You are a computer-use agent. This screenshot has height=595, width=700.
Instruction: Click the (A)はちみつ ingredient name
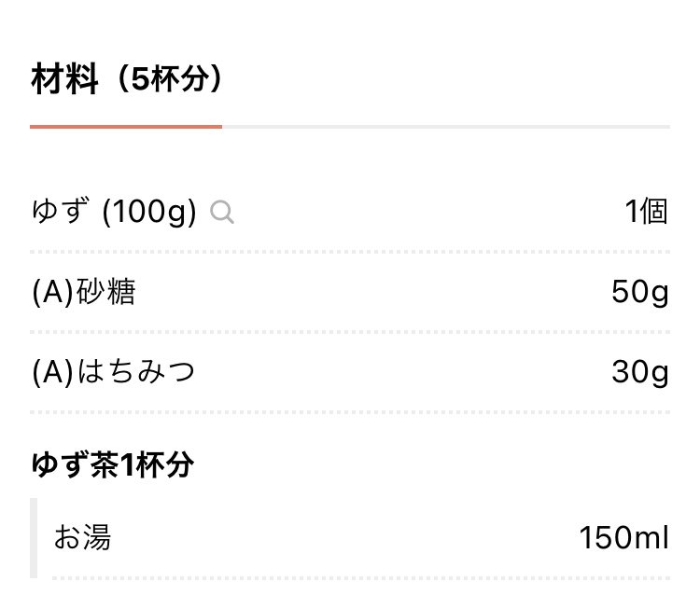pos(113,372)
